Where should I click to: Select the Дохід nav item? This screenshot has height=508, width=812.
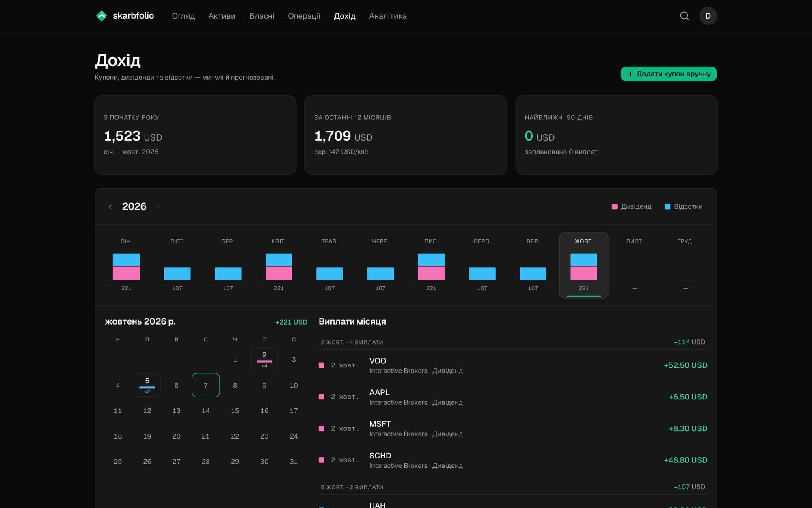click(x=344, y=16)
